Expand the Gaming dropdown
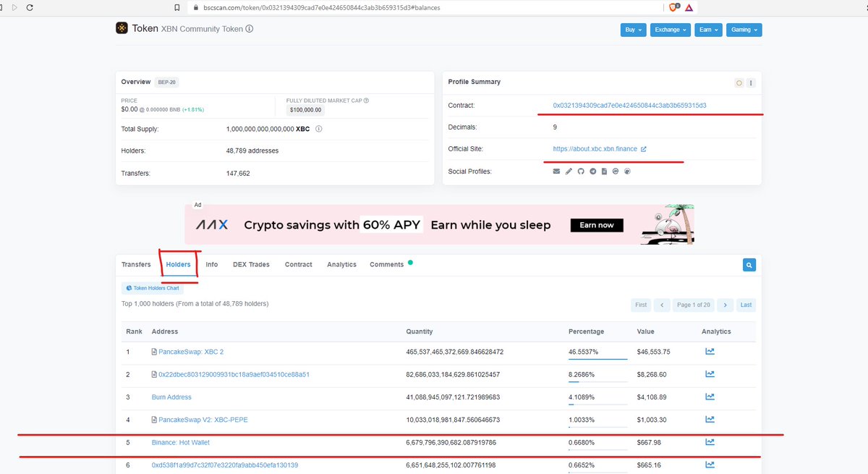 744,30
